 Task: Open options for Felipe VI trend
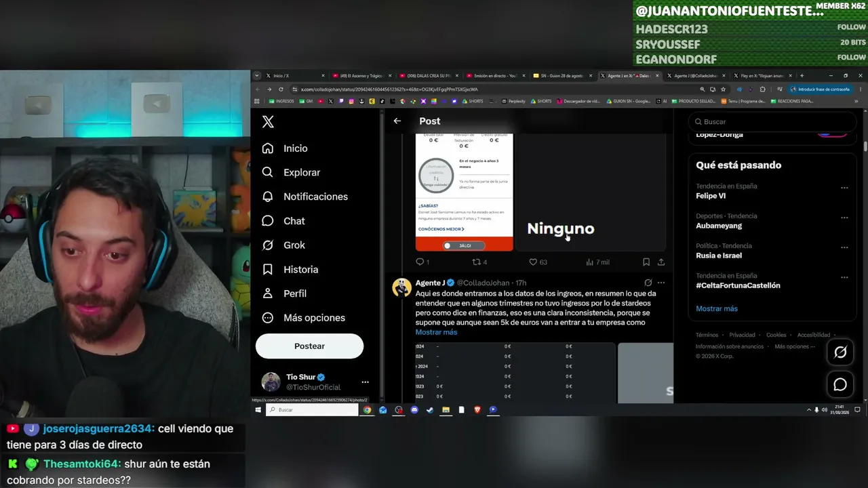pos(844,188)
